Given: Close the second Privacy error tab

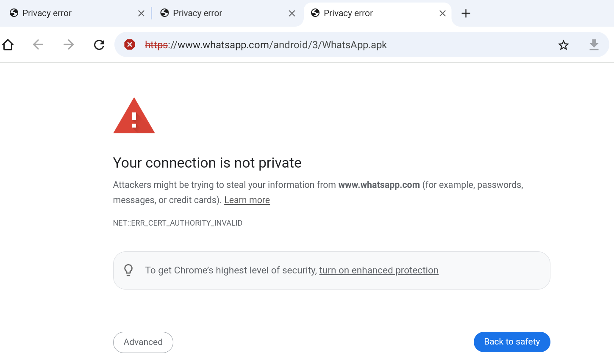Looking at the screenshot, I should (292, 14).
